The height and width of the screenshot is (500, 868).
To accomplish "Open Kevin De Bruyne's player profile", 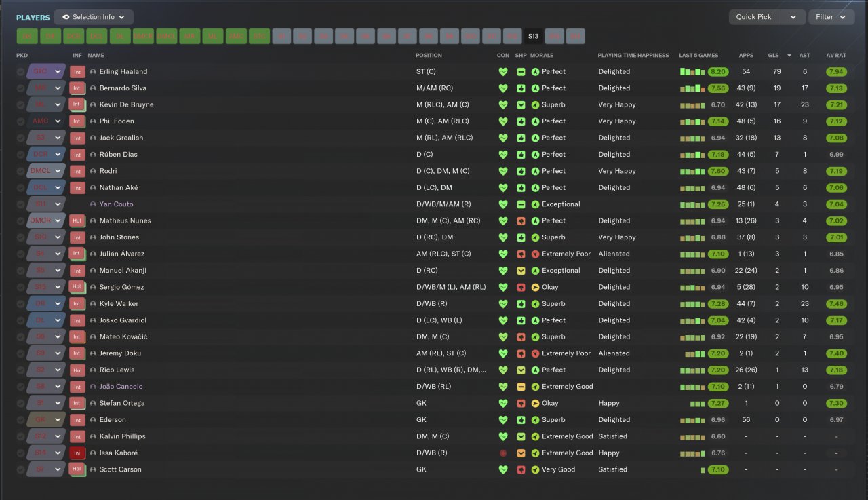I will [x=127, y=104].
